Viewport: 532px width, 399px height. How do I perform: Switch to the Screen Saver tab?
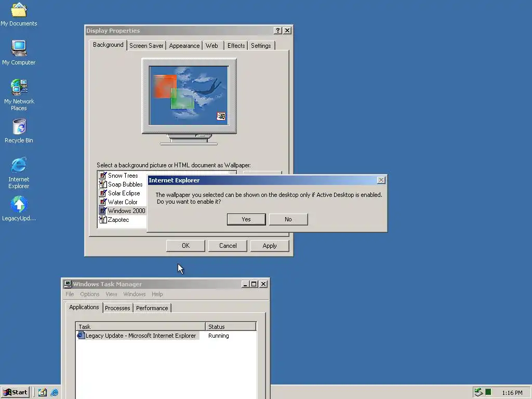(146, 46)
